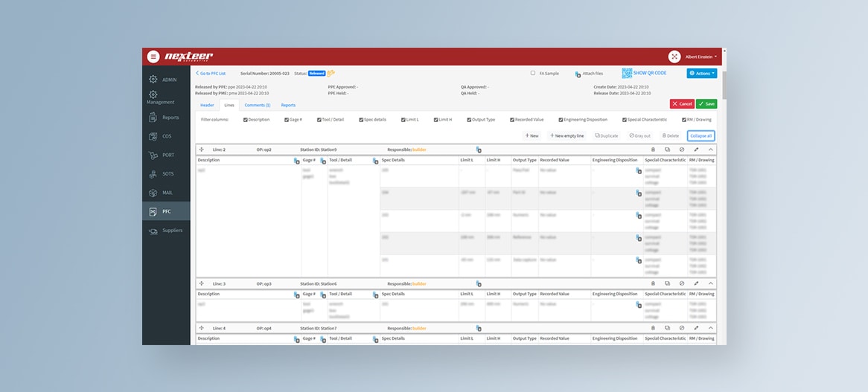
Task: Click the attach icon next to the Line 2 Responsible builder
Action: 478,150
